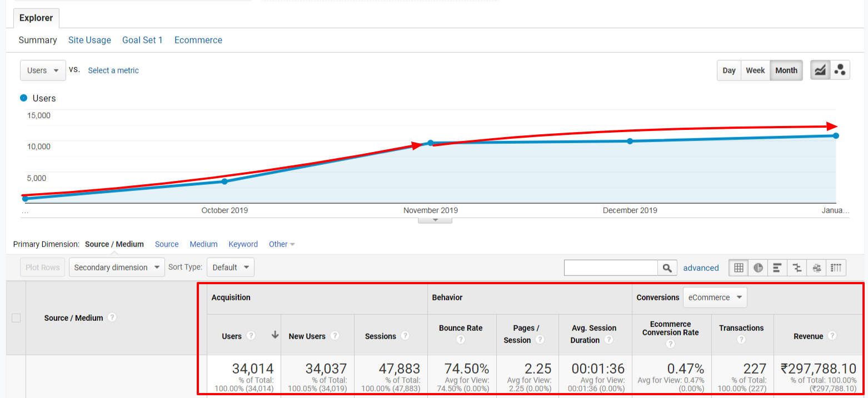
Task: Collapse the chart using bottom handle
Action: (435, 220)
